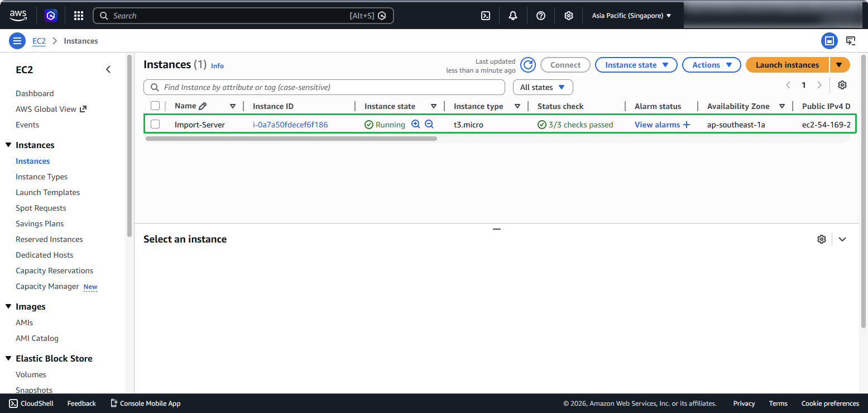Launch CloudShell from the top bar icon
This screenshot has height=413, width=868.
click(x=486, y=16)
